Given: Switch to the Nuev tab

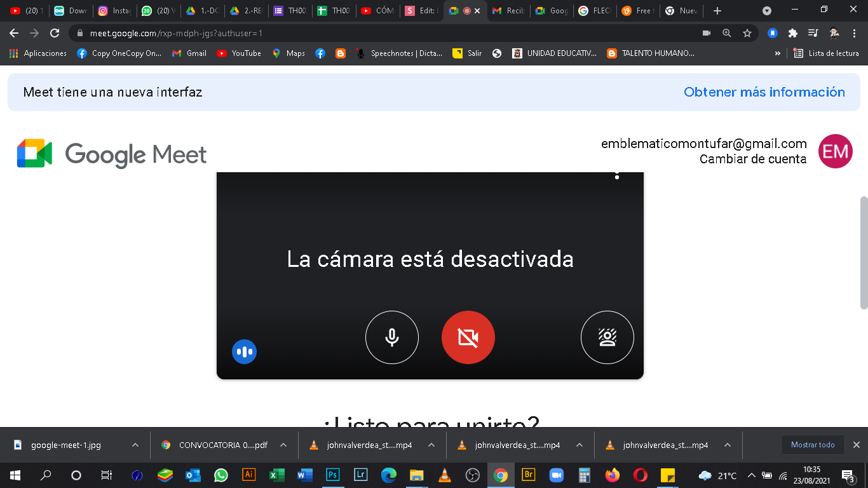Looking at the screenshot, I should pyautogui.click(x=681, y=11).
